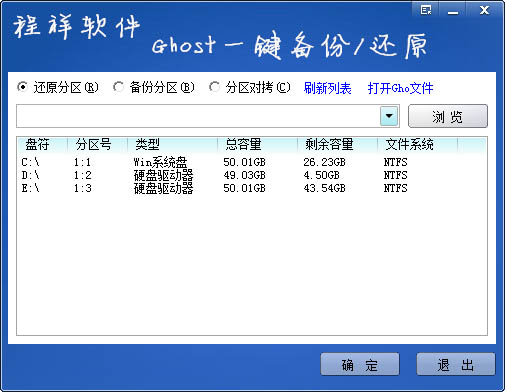The width and height of the screenshot is (505, 392).
Task: Click NTFS in the D:\ row
Action: coord(395,175)
